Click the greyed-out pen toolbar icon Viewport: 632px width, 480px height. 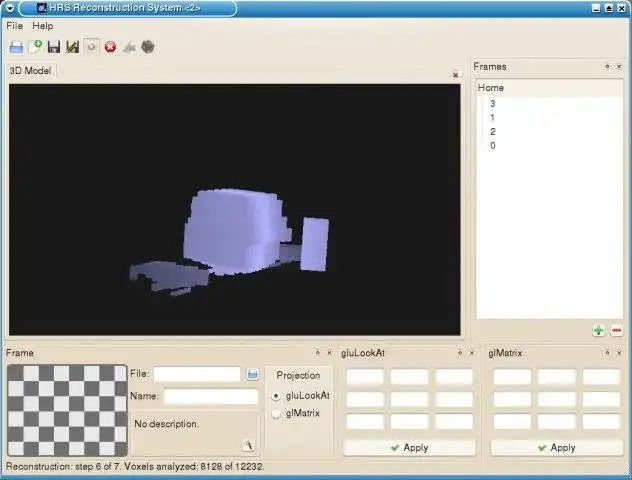tap(129, 47)
